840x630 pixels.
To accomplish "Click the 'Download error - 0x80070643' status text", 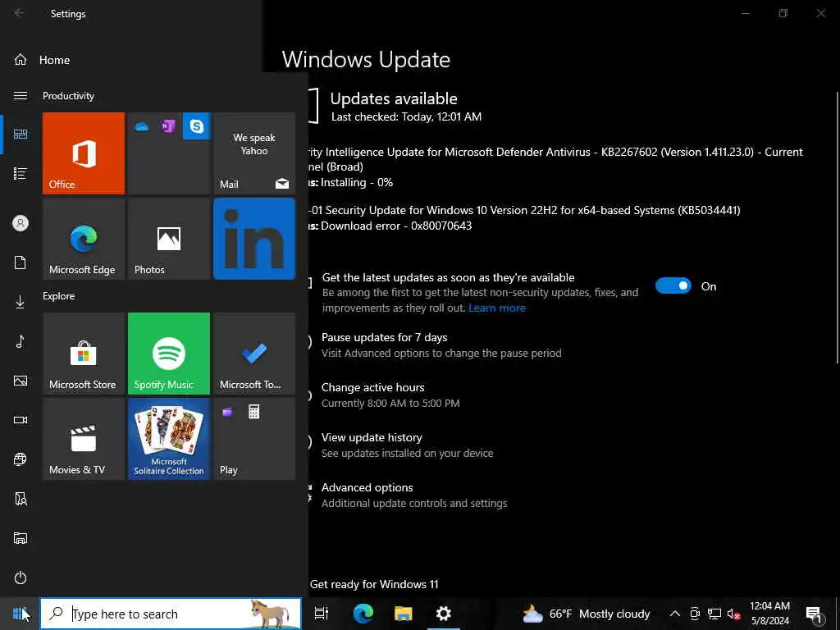I will pyautogui.click(x=396, y=226).
